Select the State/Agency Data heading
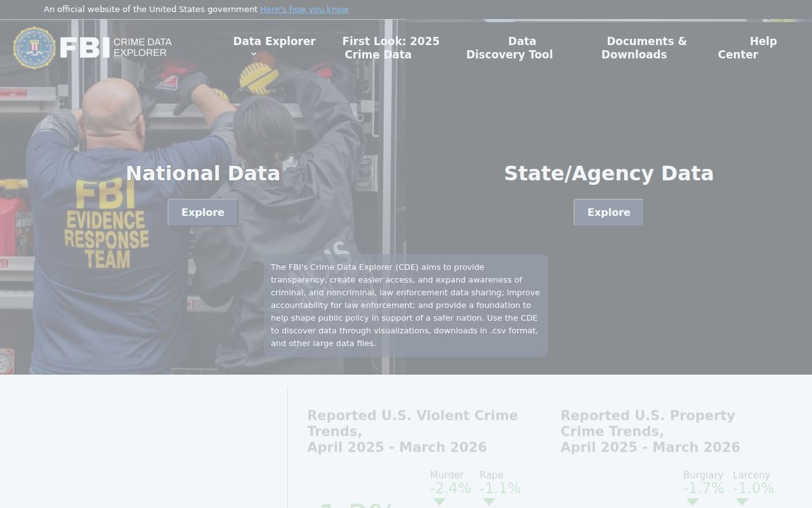Viewport: 812px width, 508px height. (609, 173)
